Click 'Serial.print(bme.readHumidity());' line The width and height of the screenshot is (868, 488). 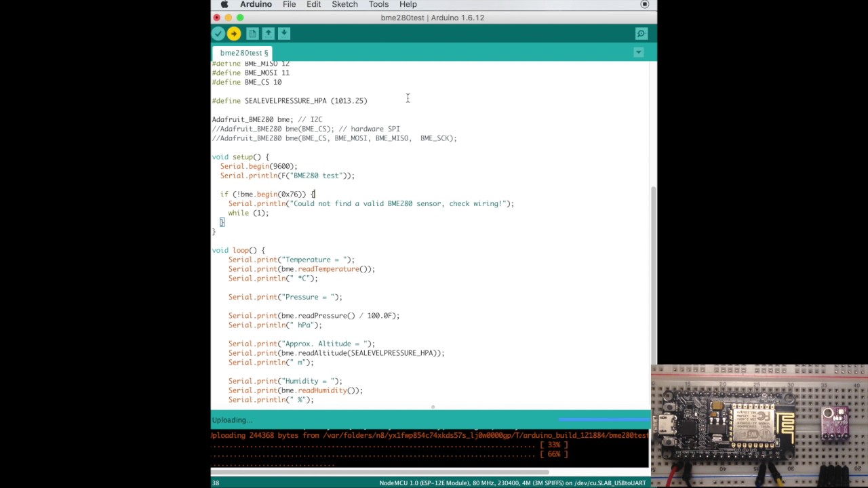click(x=295, y=390)
